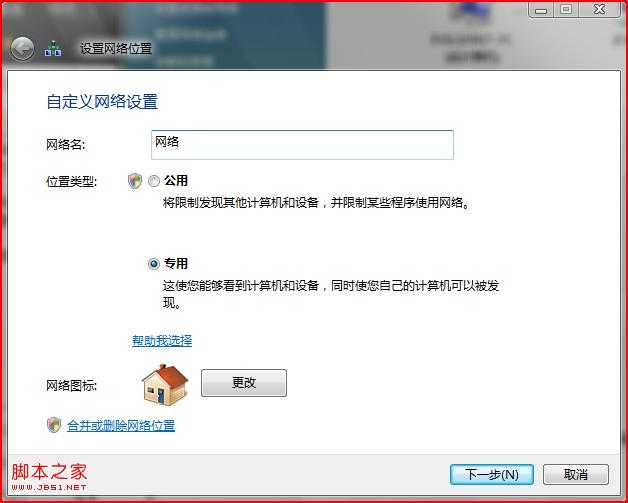The image size is (628, 503).
Task: Click the back arrow button
Action: [x=22, y=49]
